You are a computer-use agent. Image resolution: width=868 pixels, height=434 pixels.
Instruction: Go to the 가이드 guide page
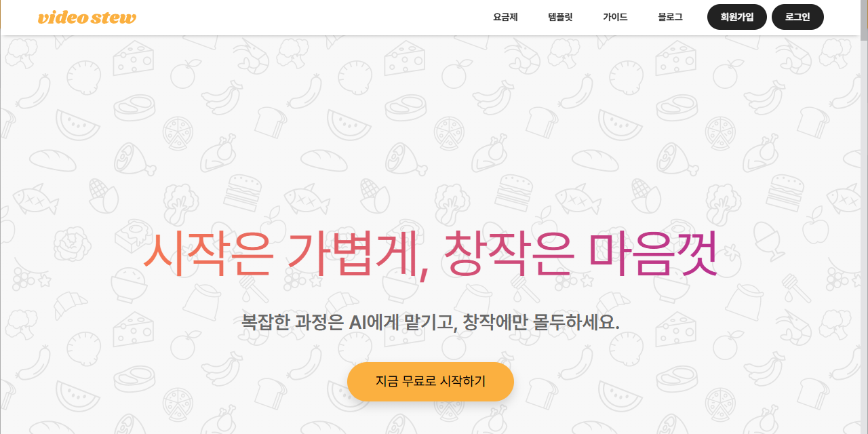point(615,17)
